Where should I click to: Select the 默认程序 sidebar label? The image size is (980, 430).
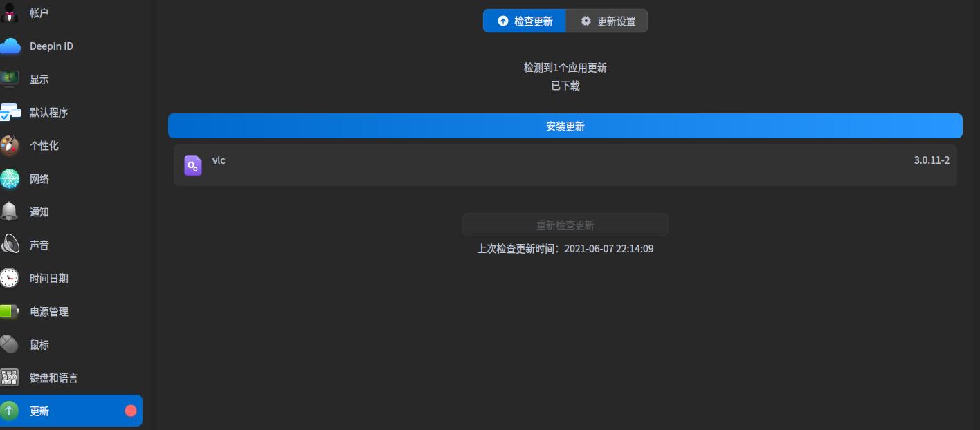point(48,113)
